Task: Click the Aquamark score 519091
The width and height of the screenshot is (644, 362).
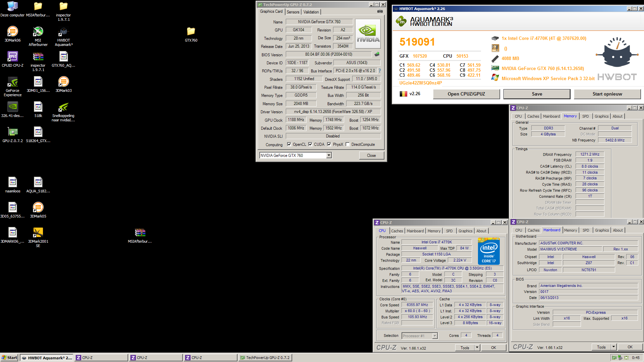Action: (x=417, y=42)
